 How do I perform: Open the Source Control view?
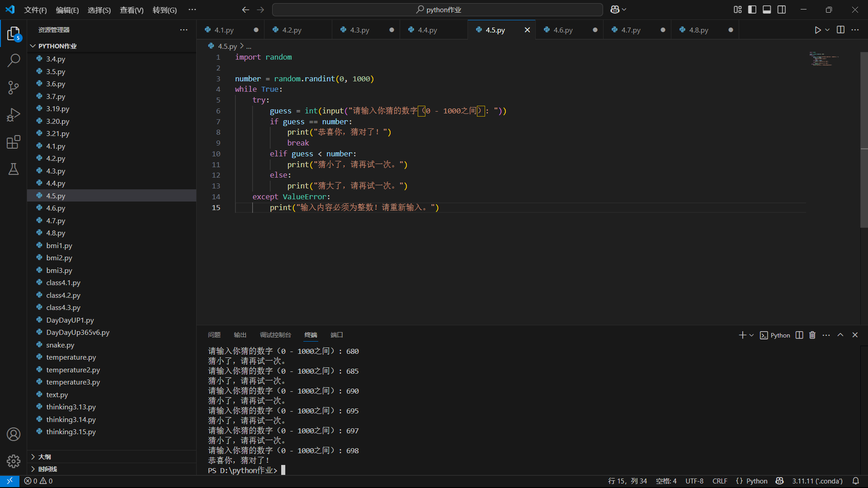[14, 87]
